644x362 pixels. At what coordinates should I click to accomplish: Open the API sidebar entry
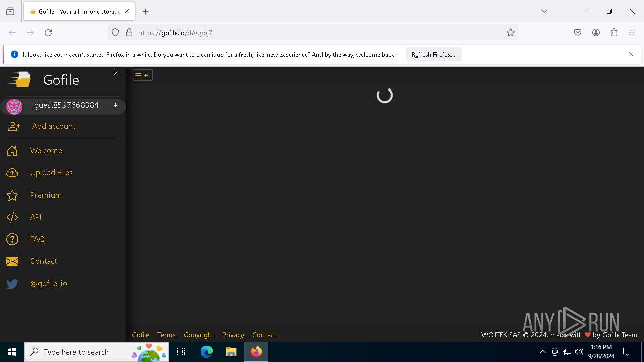point(36,217)
